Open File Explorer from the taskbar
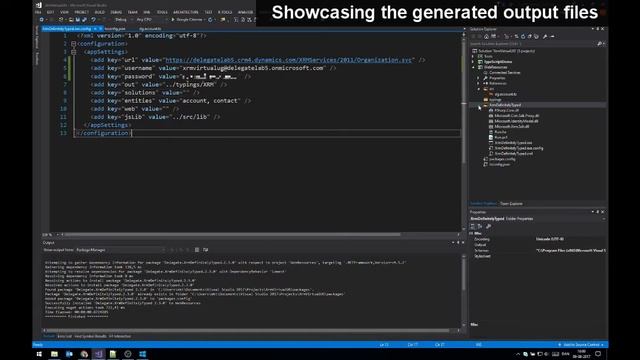The height and width of the screenshot is (360, 640). pyautogui.click(x=54, y=354)
